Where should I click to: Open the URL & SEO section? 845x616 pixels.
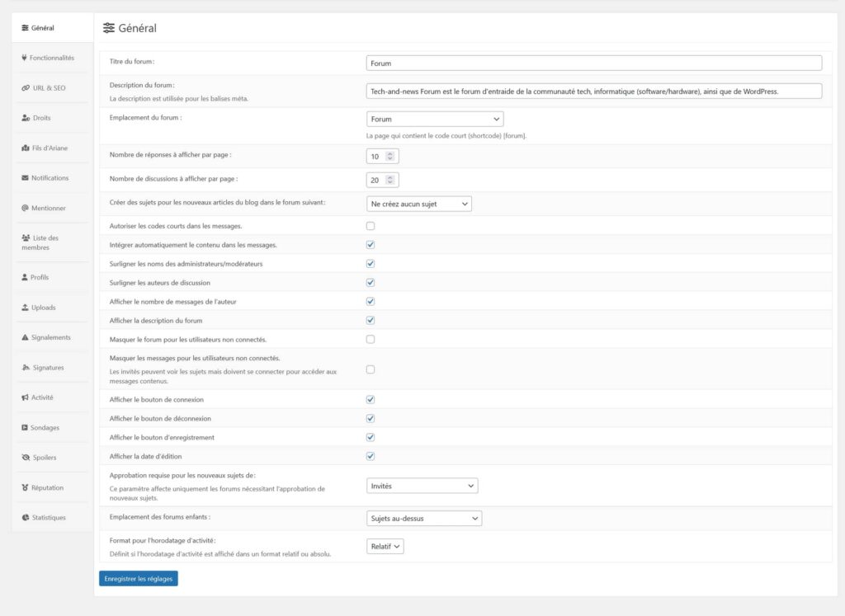pyautogui.click(x=48, y=87)
